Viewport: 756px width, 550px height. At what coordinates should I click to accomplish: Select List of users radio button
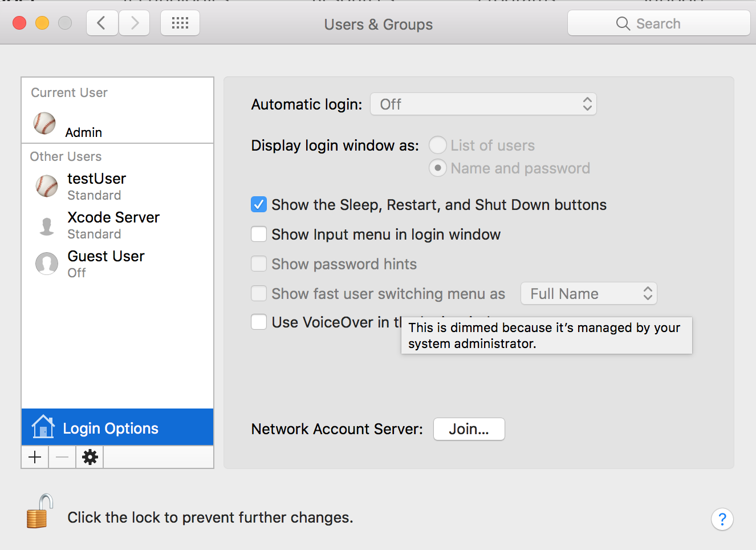(x=437, y=145)
